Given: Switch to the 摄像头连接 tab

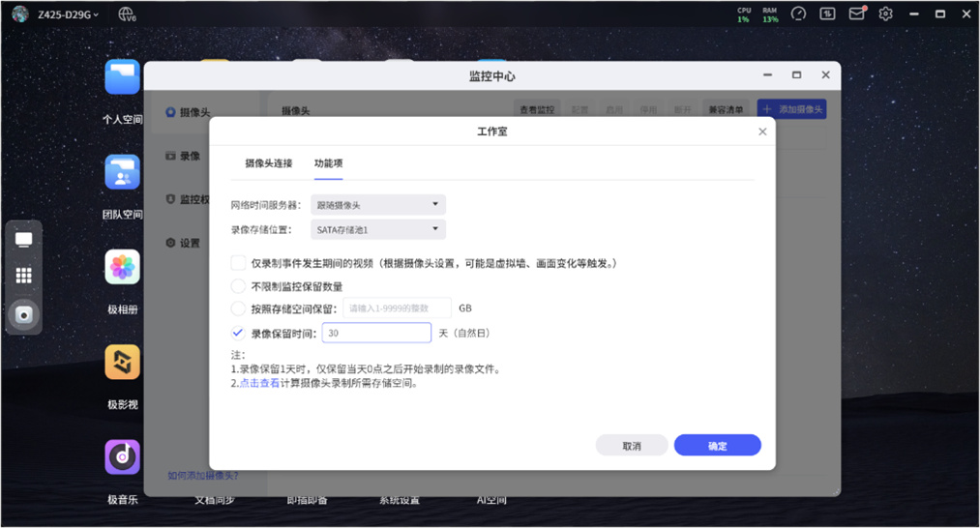Looking at the screenshot, I should coord(269,163).
